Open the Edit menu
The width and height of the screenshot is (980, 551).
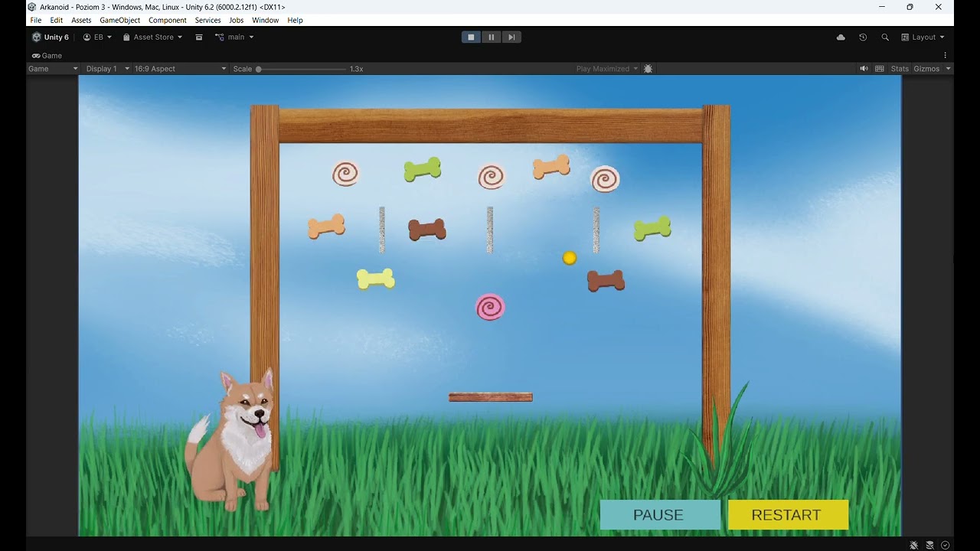pos(57,20)
